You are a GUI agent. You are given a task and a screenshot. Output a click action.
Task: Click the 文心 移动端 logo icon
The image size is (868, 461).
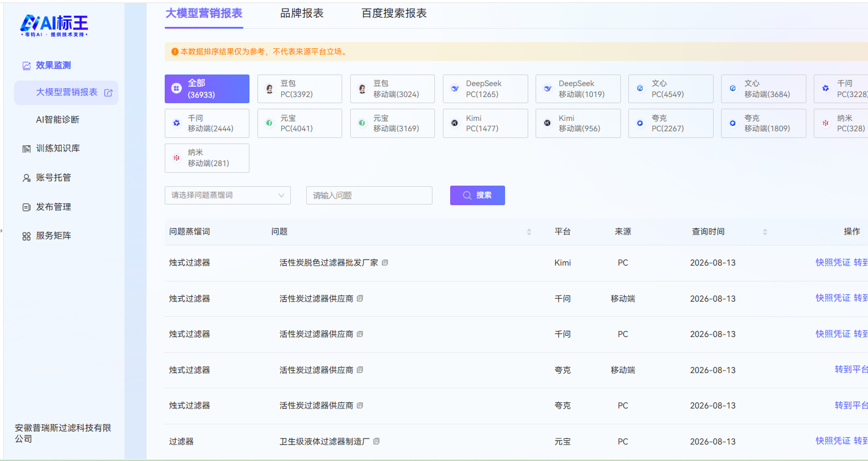pyautogui.click(x=733, y=89)
